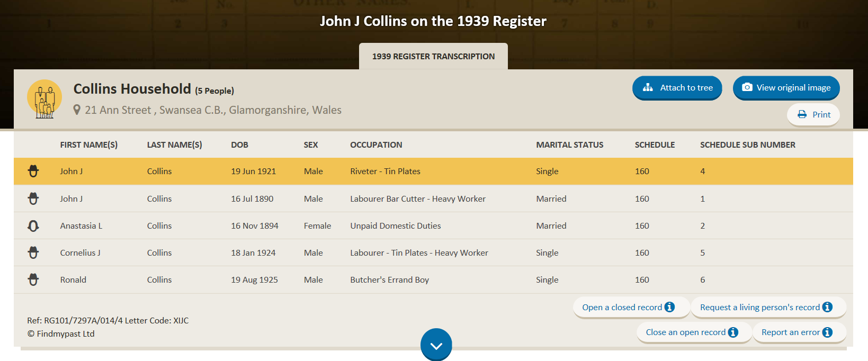Click the MARITAL STATUS column header

pyautogui.click(x=570, y=145)
